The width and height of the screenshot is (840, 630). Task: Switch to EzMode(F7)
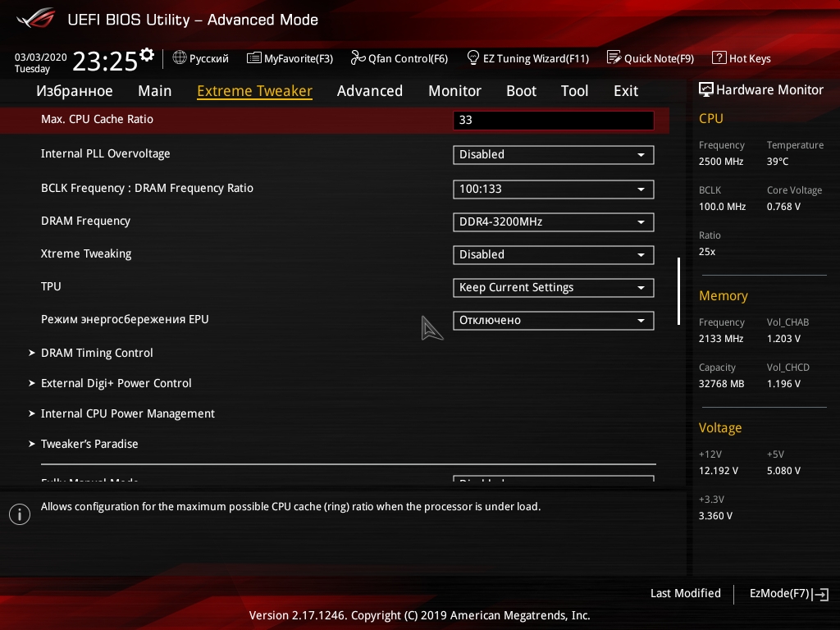click(x=789, y=594)
